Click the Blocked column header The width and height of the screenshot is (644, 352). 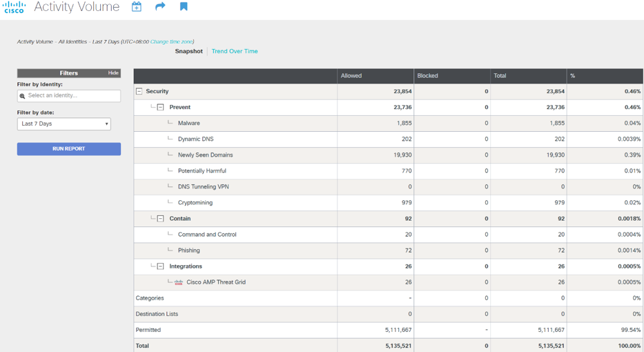tap(427, 76)
